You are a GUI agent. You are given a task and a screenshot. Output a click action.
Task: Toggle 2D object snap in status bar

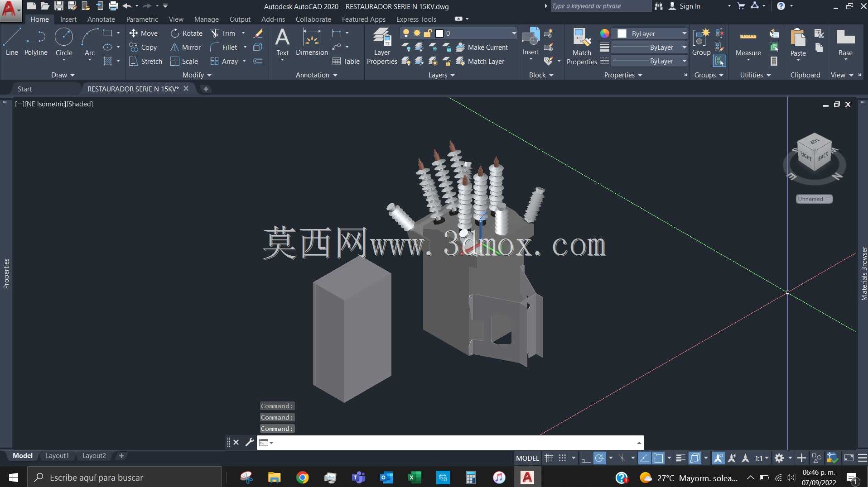tap(658, 458)
